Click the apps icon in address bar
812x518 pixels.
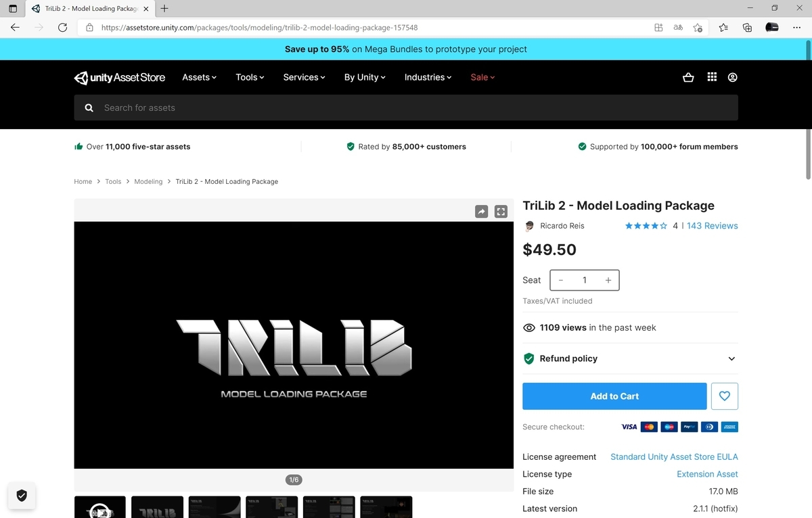(658, 28)
